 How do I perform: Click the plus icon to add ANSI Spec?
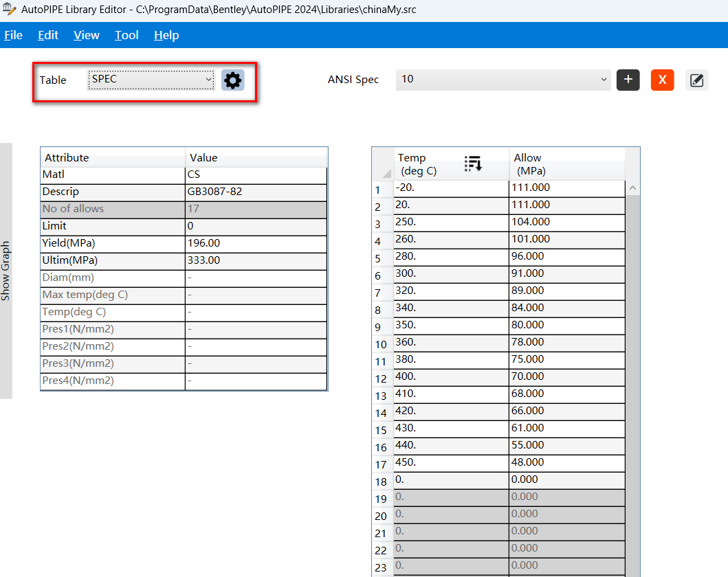[x=628, y=80]
